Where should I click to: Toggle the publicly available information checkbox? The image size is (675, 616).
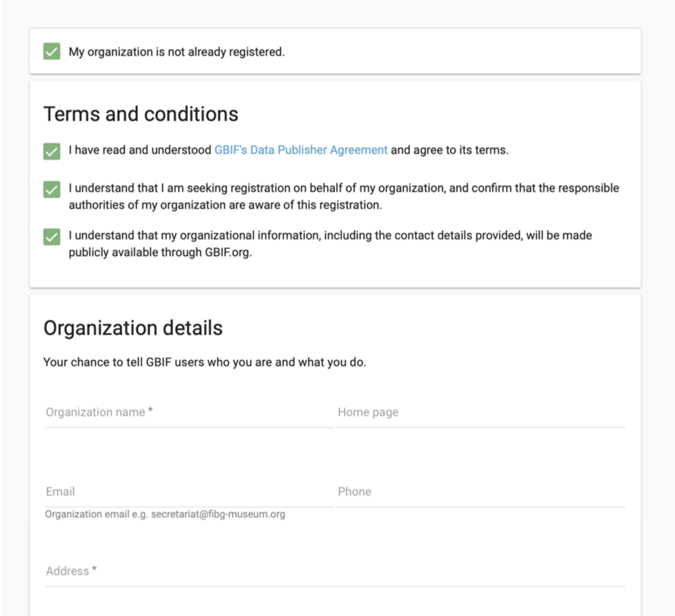(x=51, y=237)
